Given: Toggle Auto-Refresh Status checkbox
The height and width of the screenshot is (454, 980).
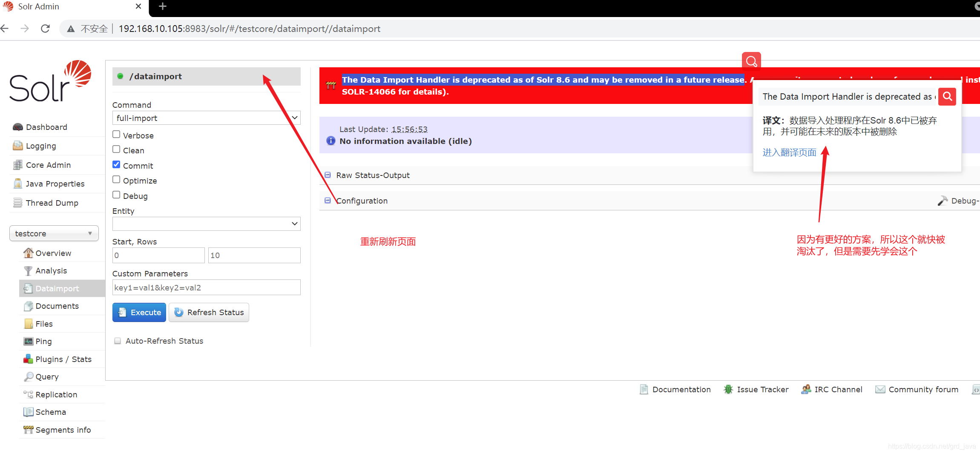Looking at the screenshot, I should click(x=118, y=341).
